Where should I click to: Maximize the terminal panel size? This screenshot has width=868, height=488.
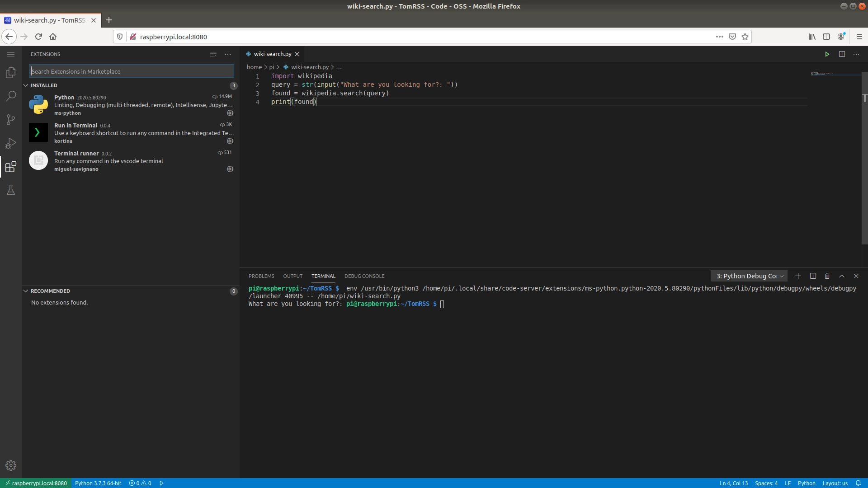tap(841, 276)
